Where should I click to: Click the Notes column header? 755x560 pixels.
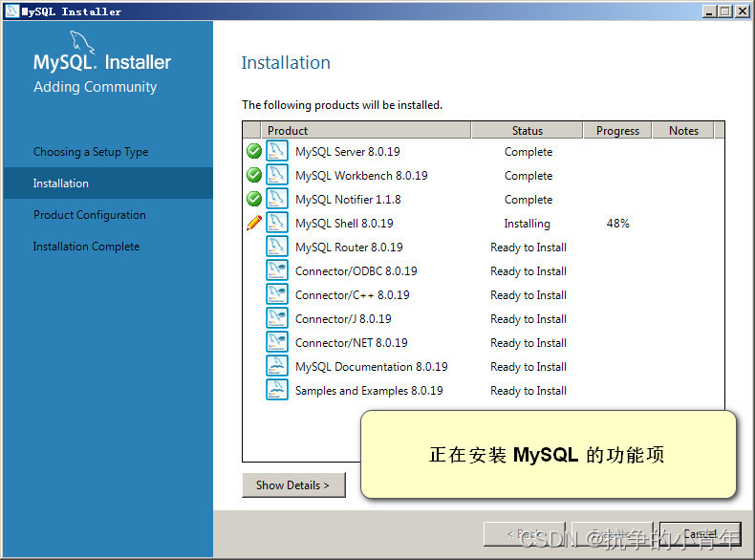pyautogui.click(x=683, y=131)
